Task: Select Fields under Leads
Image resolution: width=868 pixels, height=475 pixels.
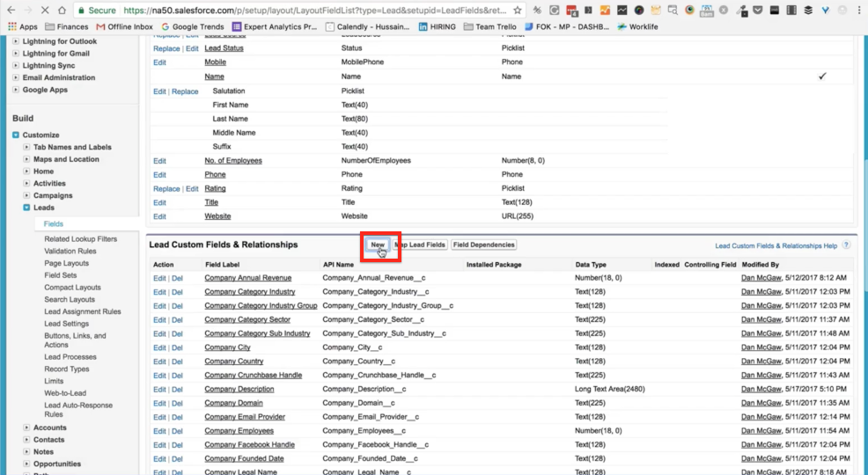Action: pyautogui.click(x=54, y=224)
